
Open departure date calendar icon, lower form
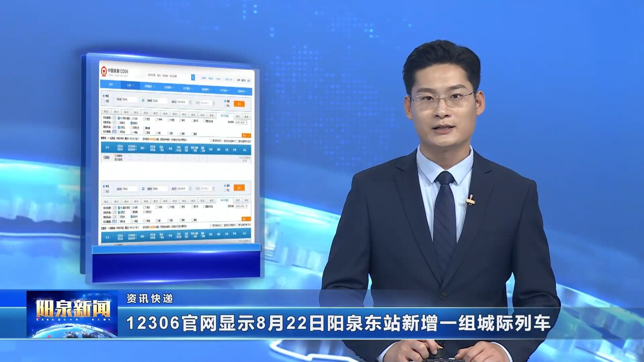point(190,189)
